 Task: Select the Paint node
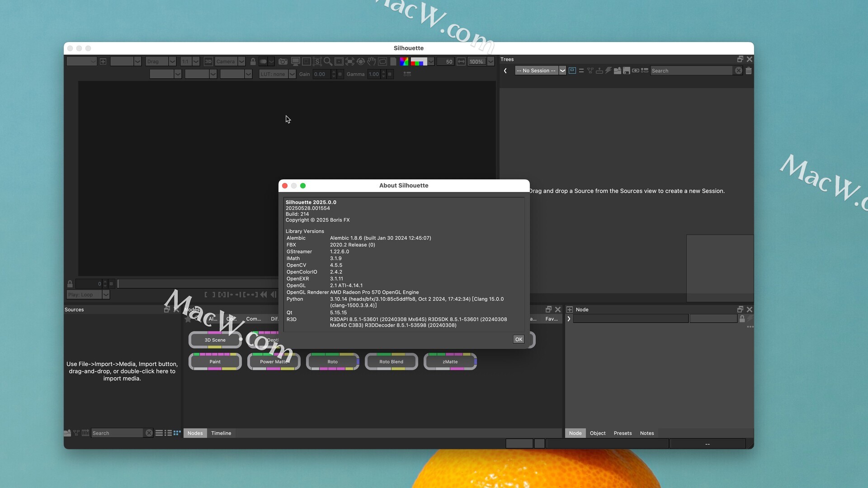click(x=215, y=361)
